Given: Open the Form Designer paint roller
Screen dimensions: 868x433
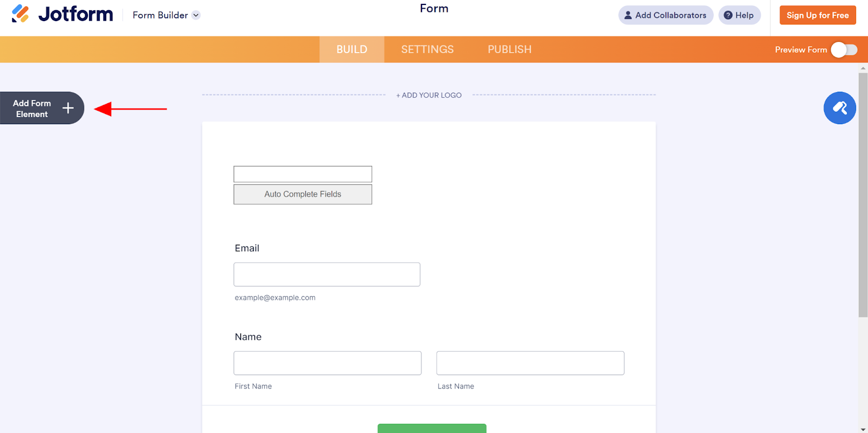Looking at the screenshot, I should pyautogui.click(x=839, y=108).
